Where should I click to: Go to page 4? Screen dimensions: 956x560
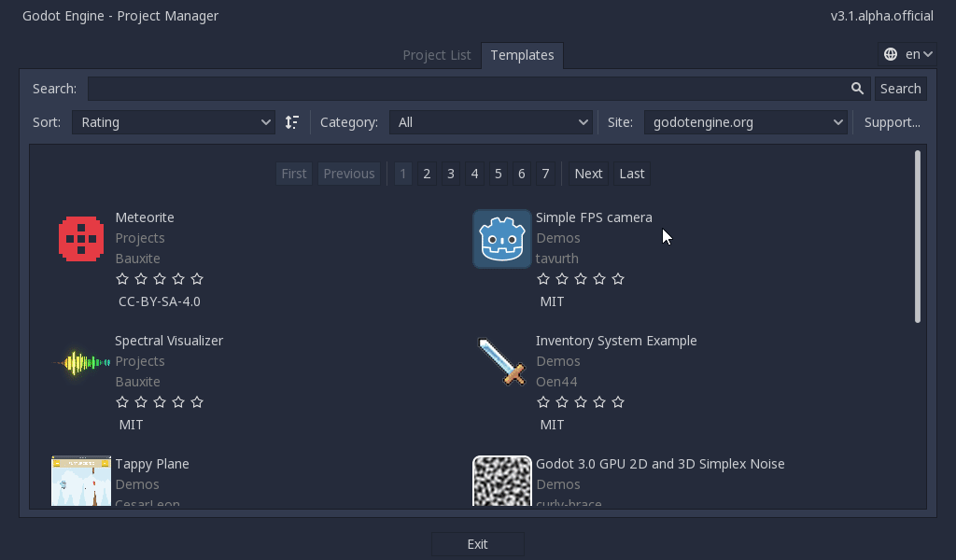point(474,174)
